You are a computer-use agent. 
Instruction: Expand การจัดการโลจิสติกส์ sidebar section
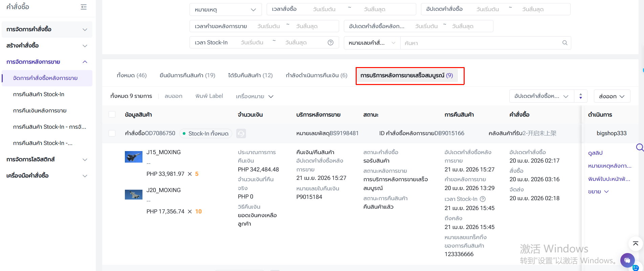[x=47, y=159]
